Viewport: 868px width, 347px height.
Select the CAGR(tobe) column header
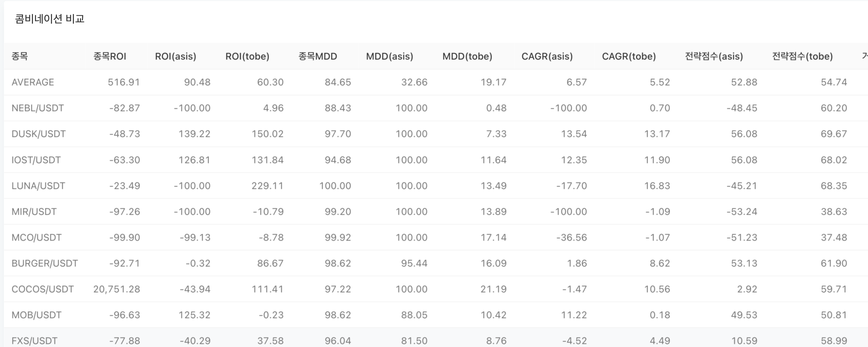(629, 56)
